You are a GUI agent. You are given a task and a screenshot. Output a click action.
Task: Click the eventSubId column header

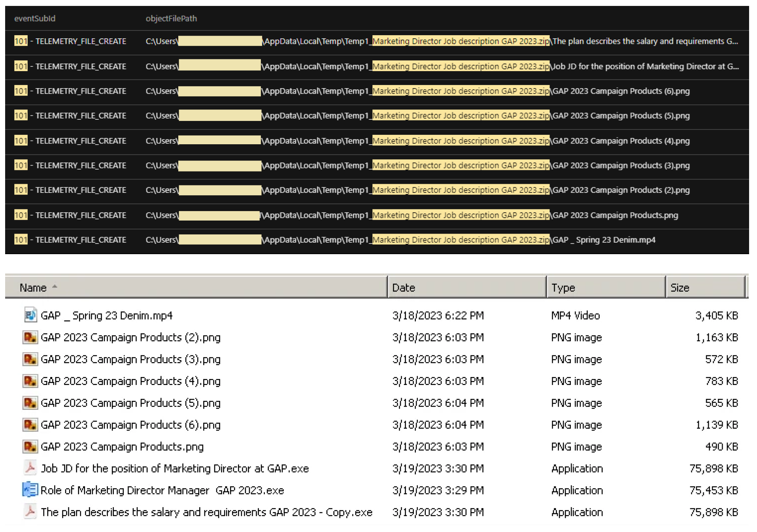35,19
